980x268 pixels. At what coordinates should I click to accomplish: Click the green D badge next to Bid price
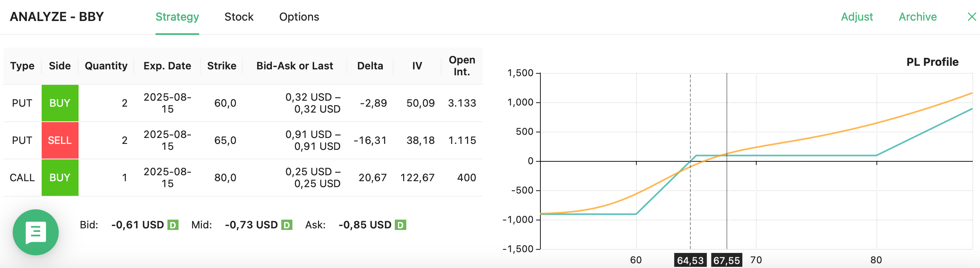[173, 225]
